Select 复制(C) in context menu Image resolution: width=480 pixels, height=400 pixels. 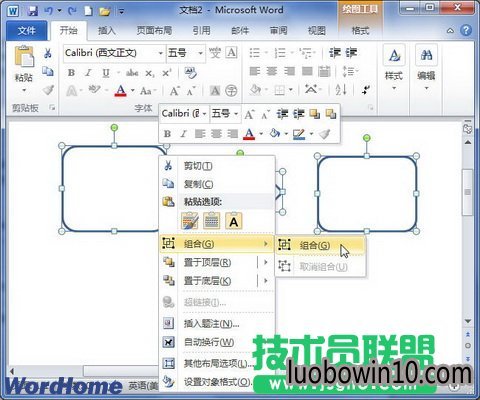217,184
